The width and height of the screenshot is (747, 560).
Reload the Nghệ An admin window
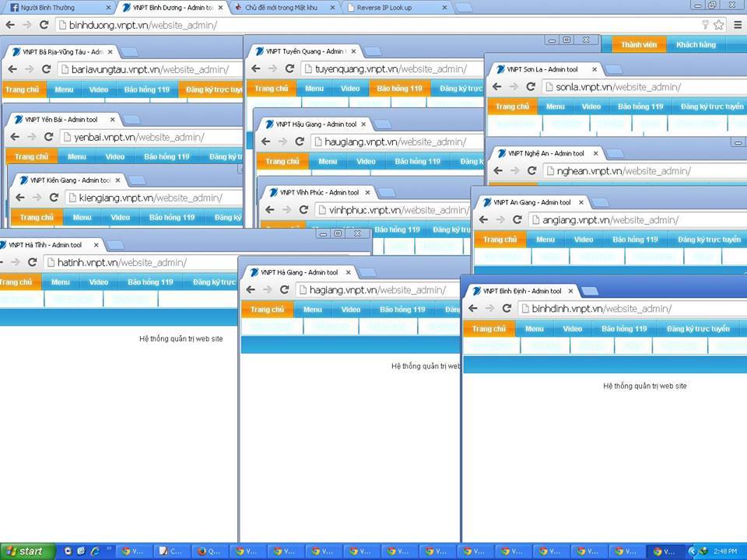click(531, 170)
